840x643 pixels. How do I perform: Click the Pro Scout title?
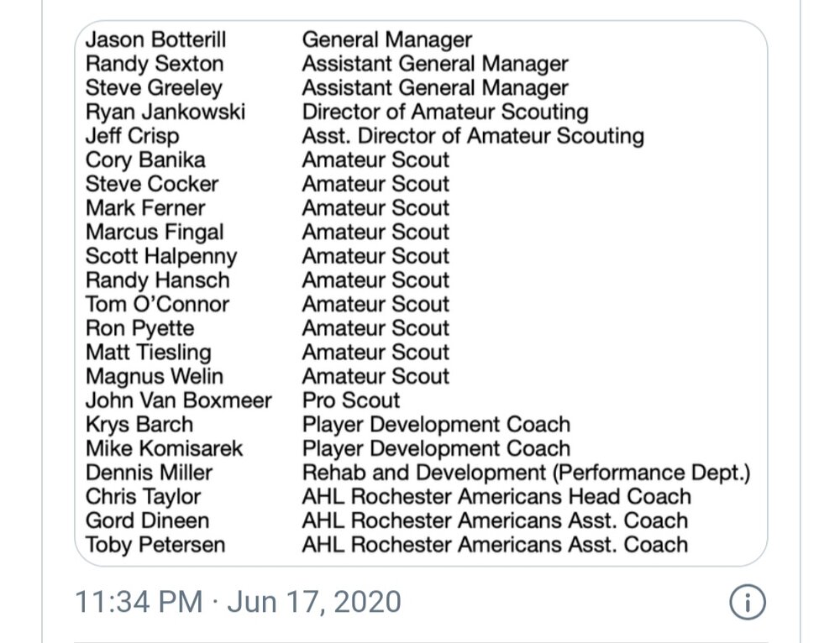point(351,400)
